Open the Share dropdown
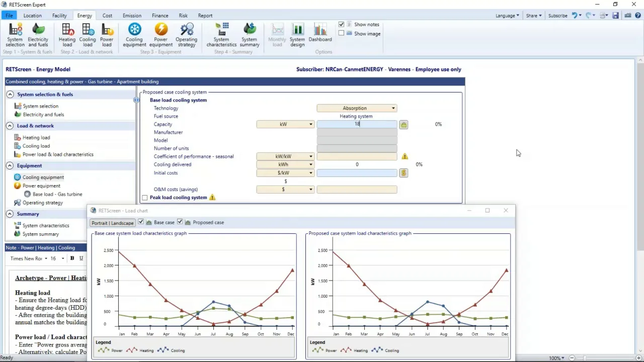Viewport: 644px width, 362px height. click(x=534, y=16)
